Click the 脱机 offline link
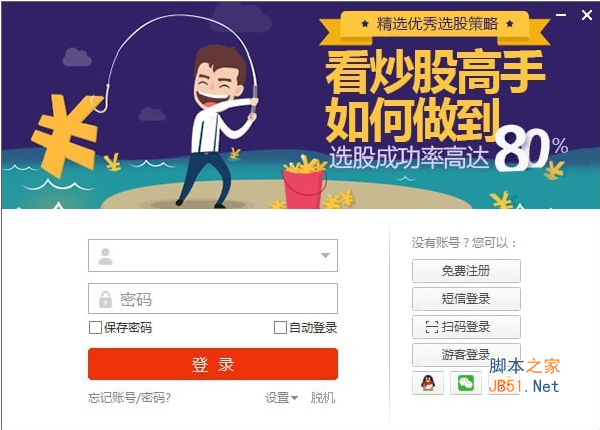600x430 pixels. click(x=323, y=398)
